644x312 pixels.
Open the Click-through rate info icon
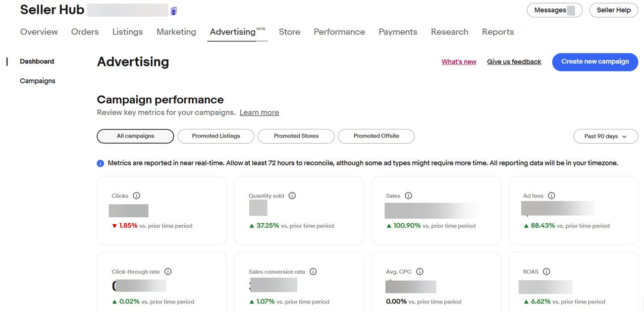click(x=168, y=272)
